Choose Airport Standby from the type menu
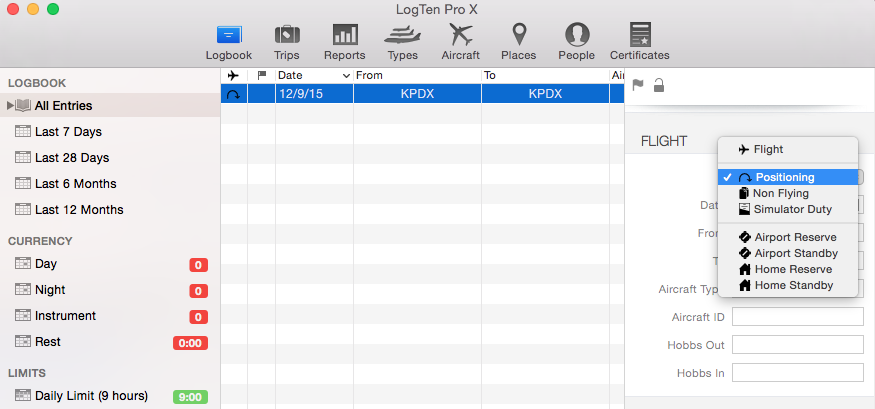Image resolution: width=875 pixels, height=409 pixels. pos(788,253)
